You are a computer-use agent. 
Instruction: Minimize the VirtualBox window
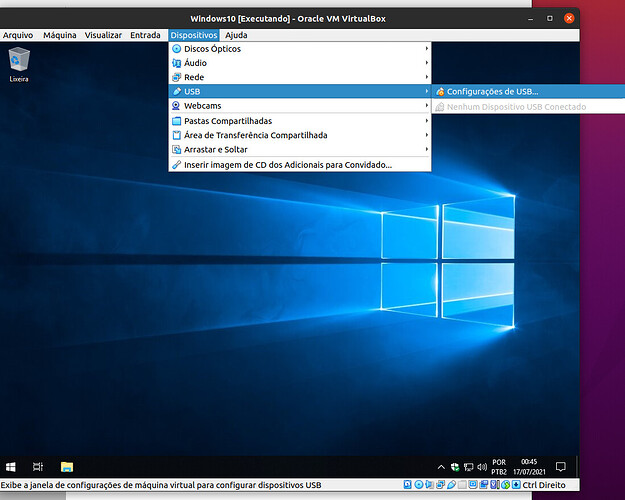(x=530, y=19)
